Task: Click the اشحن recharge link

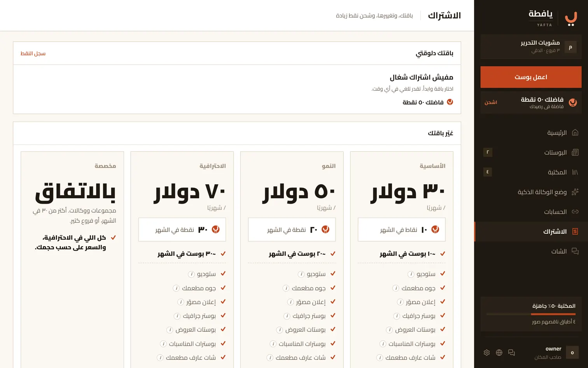Action: tap(491, 102)
